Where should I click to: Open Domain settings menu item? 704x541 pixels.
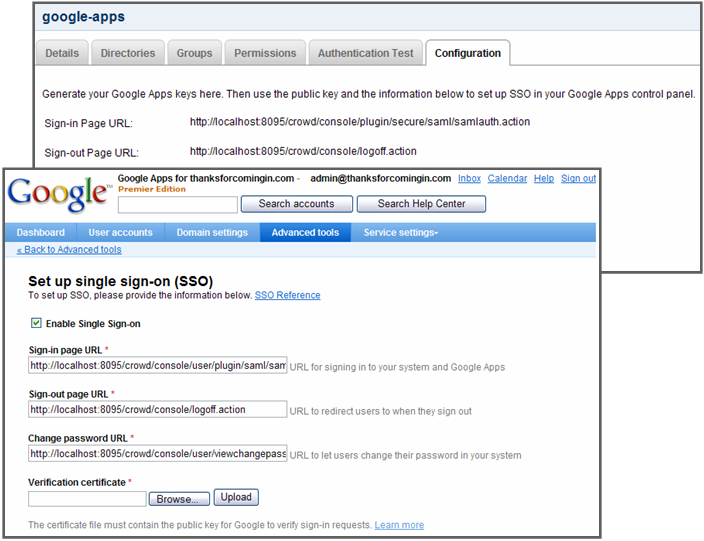212,233
